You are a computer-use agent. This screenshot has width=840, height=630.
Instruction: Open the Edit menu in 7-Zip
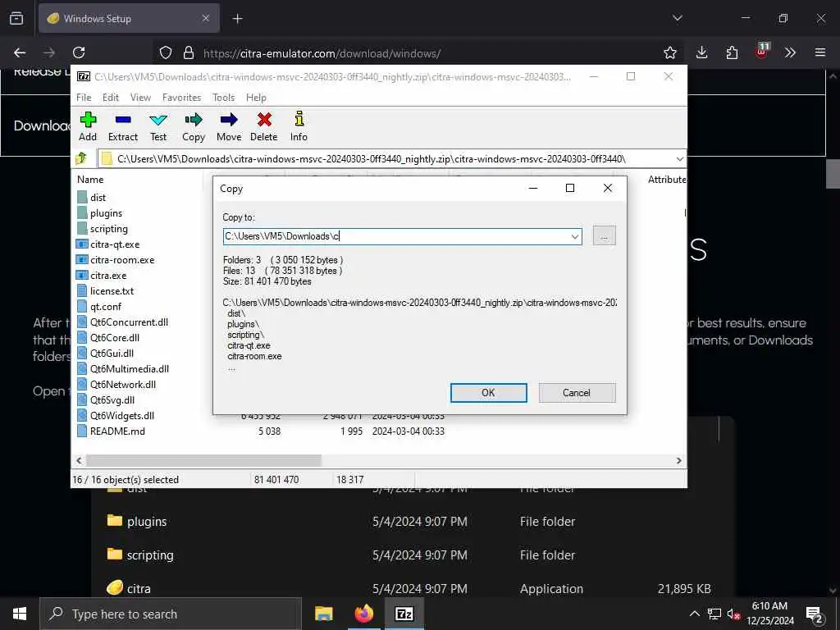(111, 98)
